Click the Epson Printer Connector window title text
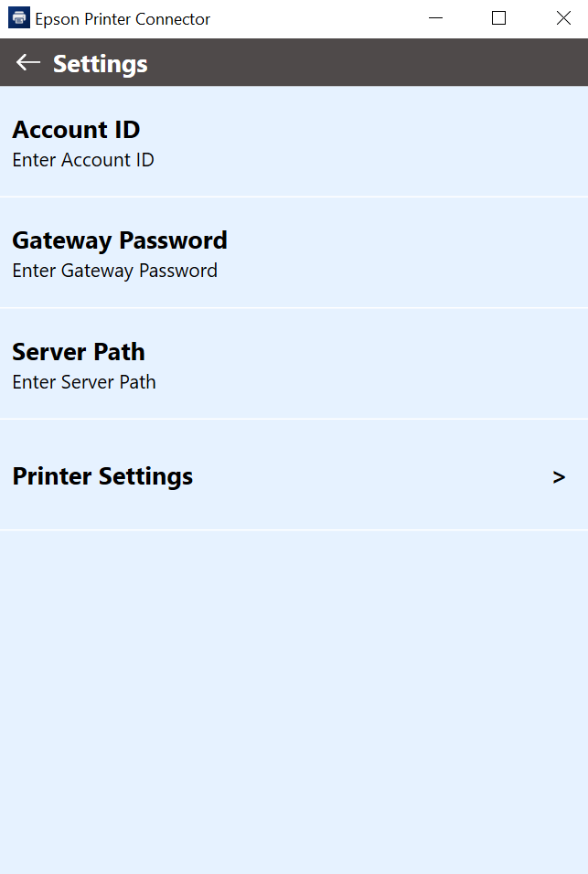The width and height of the screenshot is (588, 874). (123, 19)
